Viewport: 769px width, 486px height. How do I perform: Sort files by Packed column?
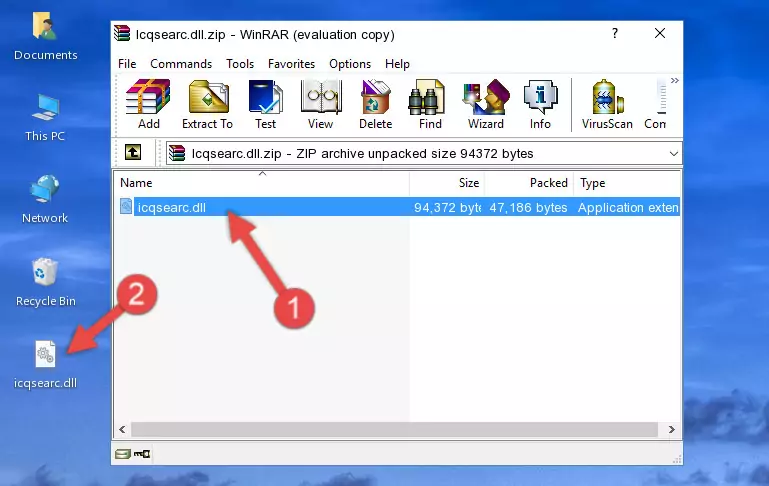529,183
